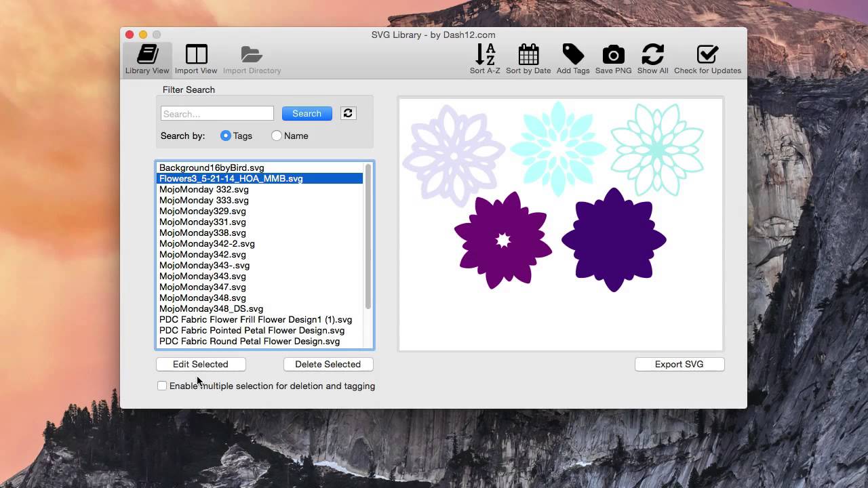This screenshot has height=488, width=868.
Task: Select MojoMonday 332.svg file
Action: click(x=260, y=189)
